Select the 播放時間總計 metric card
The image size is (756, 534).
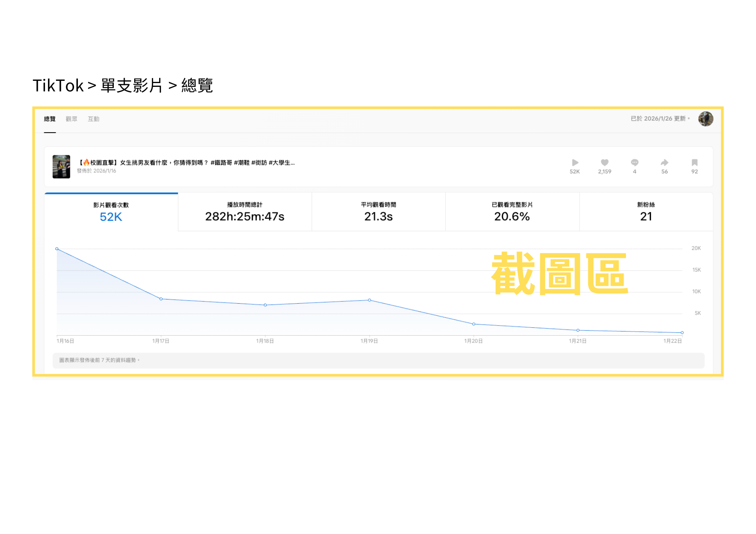point(245,212)
